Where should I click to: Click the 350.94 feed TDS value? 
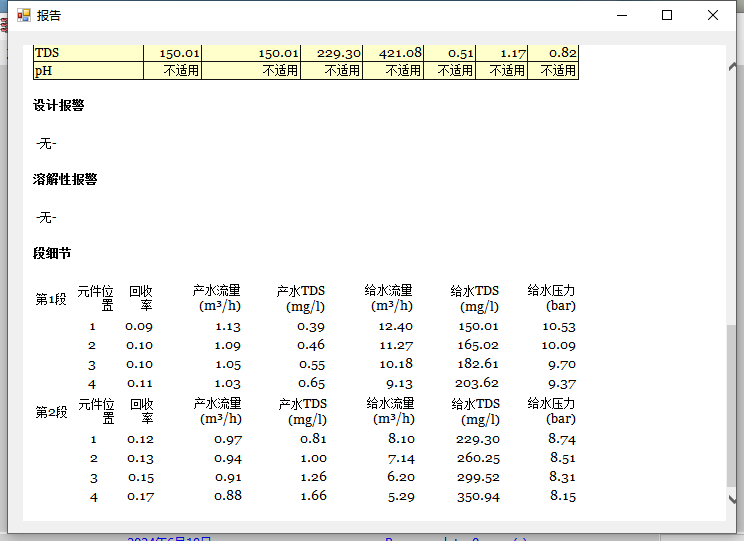(477, 496)
